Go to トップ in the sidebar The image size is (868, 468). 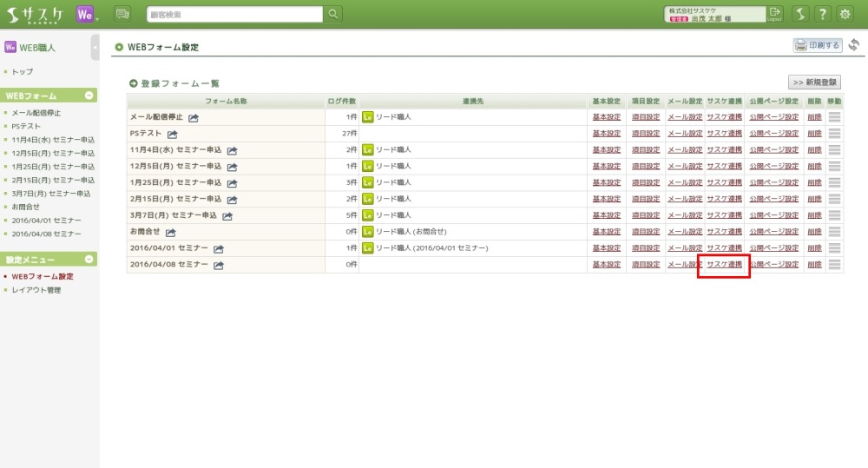(x=23, y=71)
